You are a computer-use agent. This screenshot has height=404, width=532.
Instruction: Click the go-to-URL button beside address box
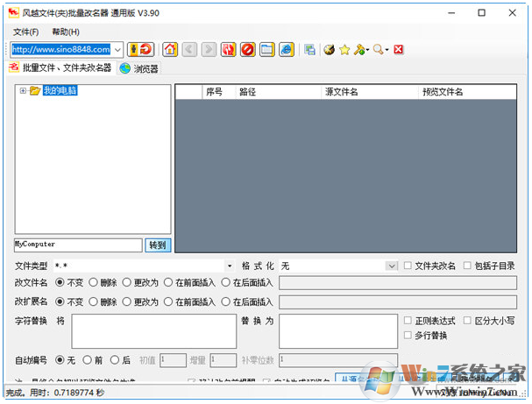139,50
